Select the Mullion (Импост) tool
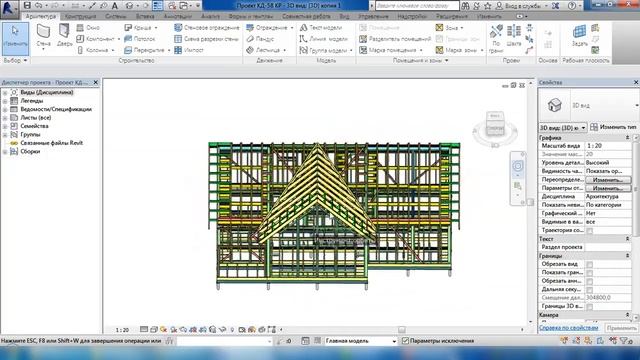This screenshot has height=360, width=640. (x=189, y=50)
